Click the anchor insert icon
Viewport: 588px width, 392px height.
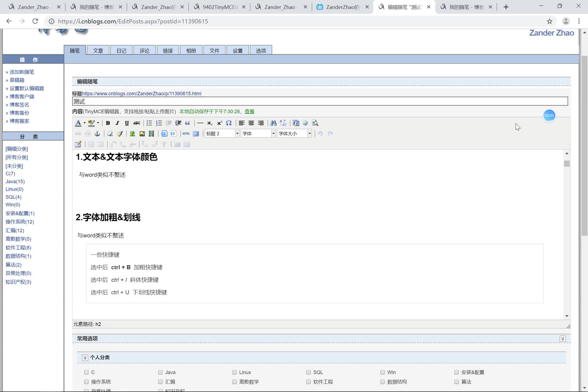pyautogui.click(x=97, y=134)
